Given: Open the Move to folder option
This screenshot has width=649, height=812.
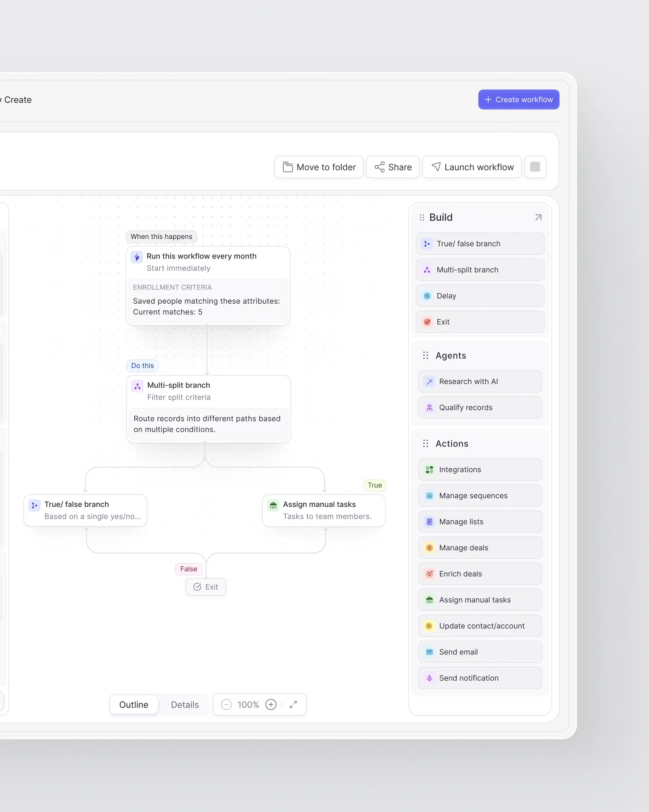Looking at the screenshot, I should coord(319,167).
